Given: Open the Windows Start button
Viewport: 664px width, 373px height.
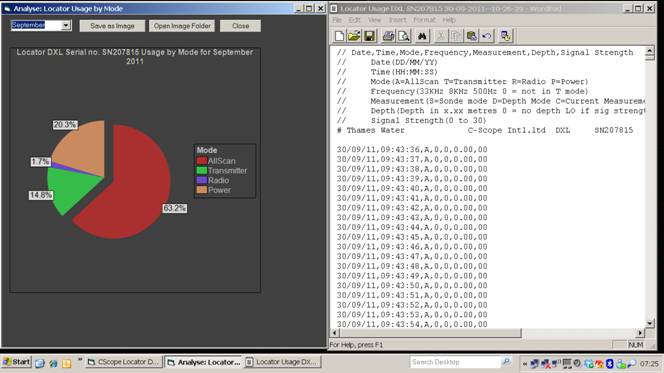Looking at the screenshot, I should coord(17,362).
